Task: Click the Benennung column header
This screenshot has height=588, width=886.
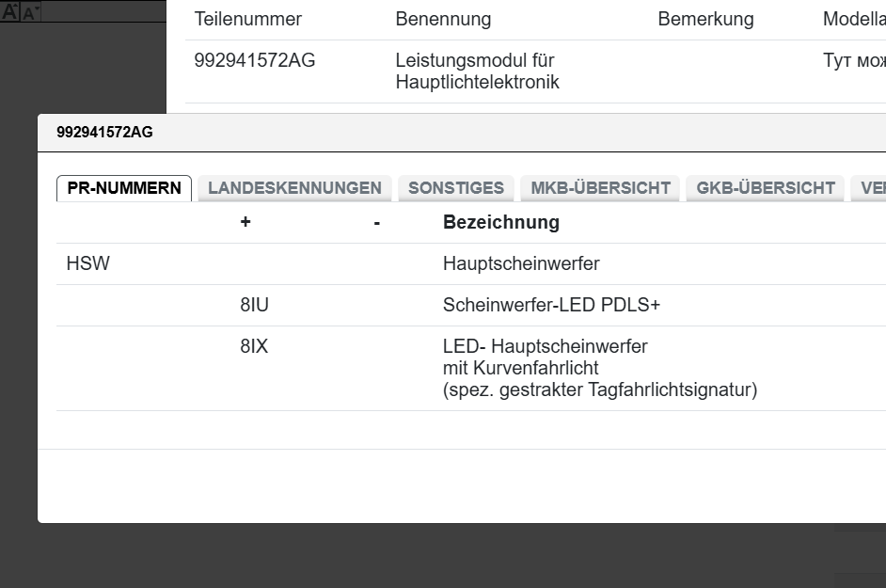Action: pyautogui.click(x=443, y=20)
